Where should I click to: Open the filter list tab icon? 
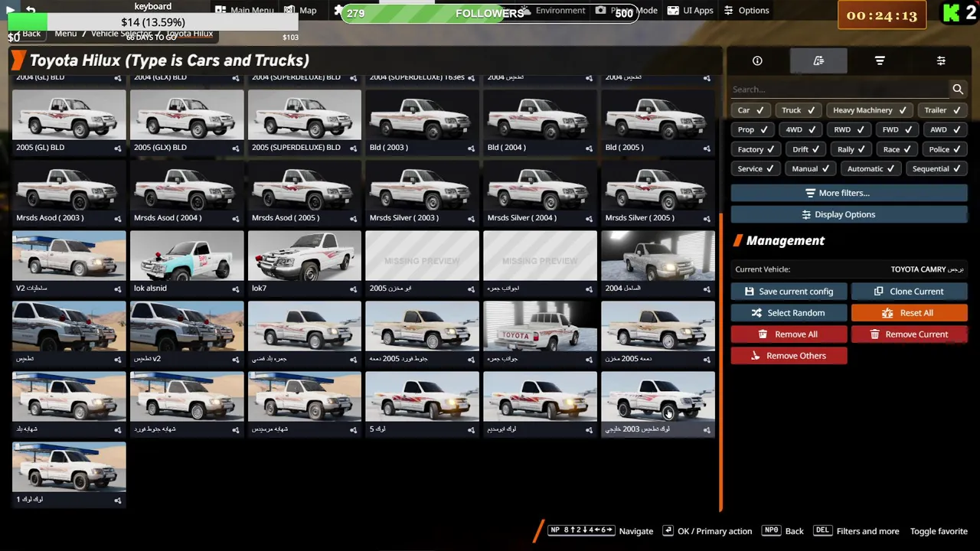pos(880,61)
